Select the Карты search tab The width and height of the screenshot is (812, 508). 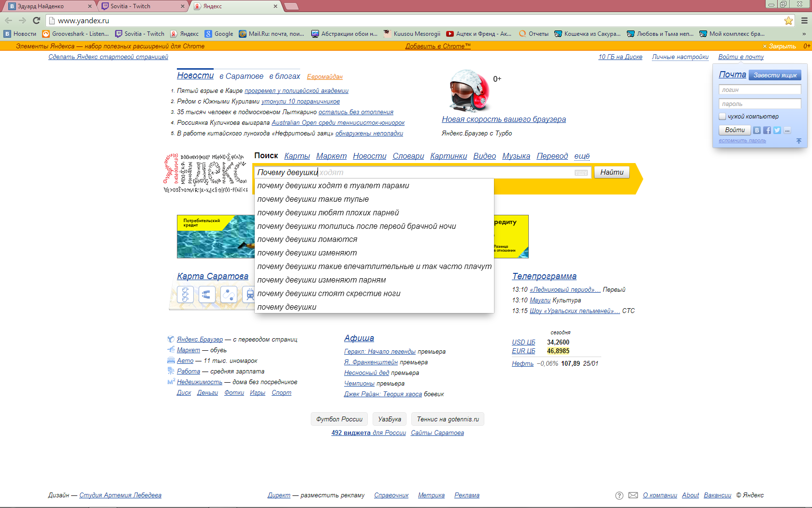(297, 156)
